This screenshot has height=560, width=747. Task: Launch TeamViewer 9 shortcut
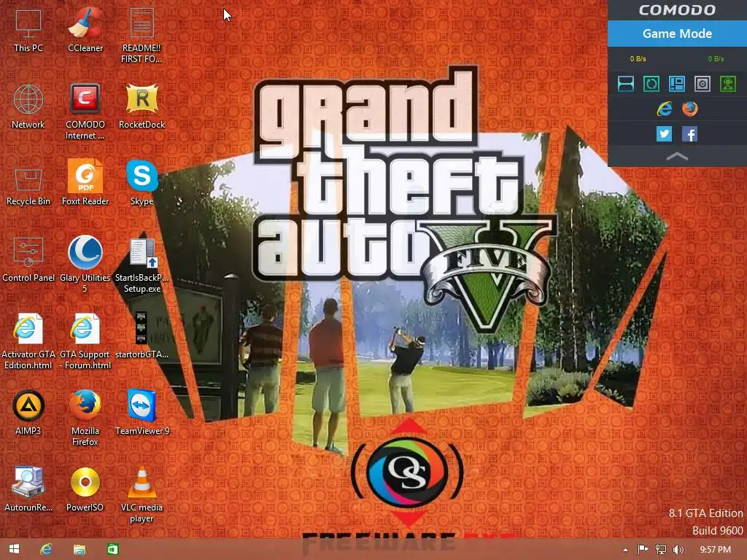tap(142, 413)
